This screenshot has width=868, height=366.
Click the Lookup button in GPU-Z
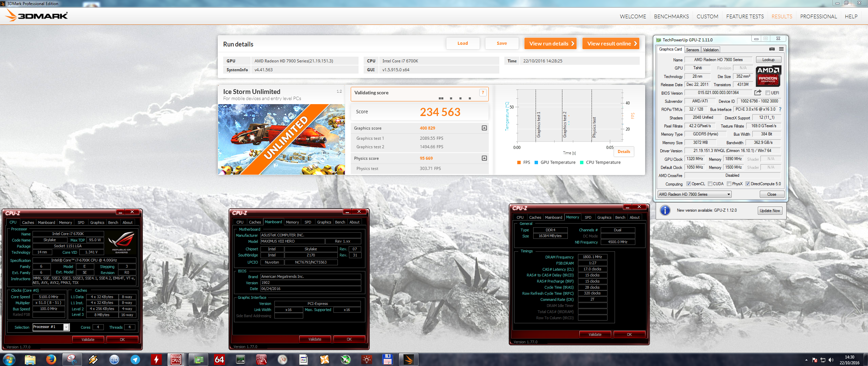pyautogui.click(x=769, y=60)
